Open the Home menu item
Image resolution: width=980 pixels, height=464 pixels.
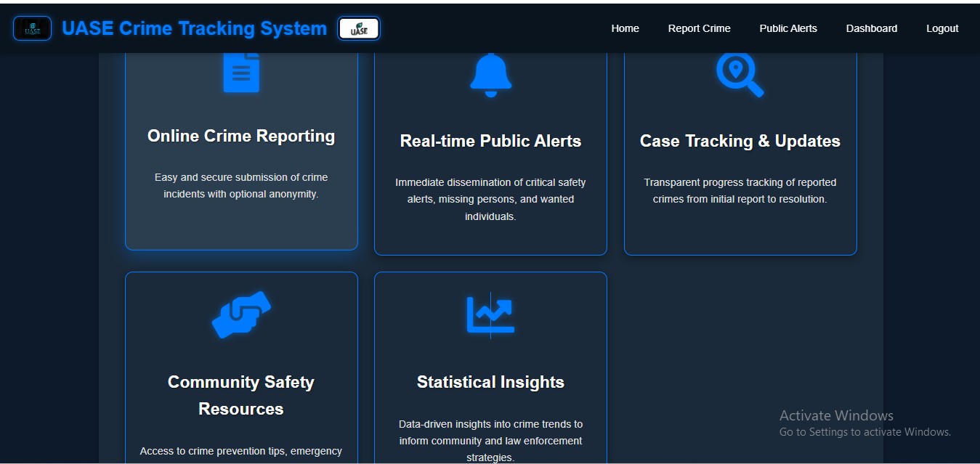point(625,28)
